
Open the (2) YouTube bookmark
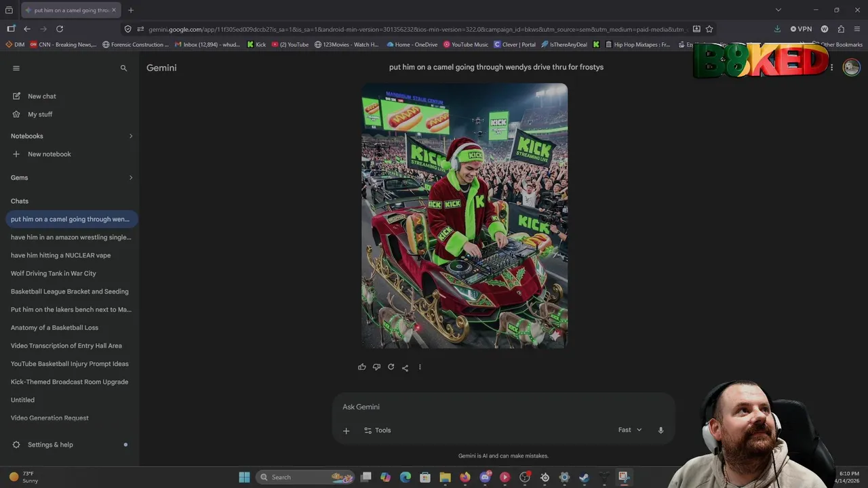point(290,45)
